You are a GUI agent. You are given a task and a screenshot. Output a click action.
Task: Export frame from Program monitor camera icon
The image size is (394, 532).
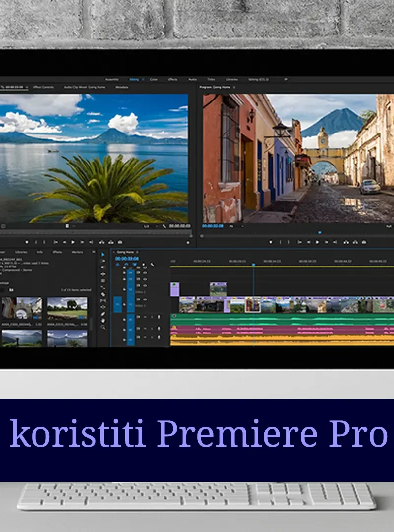pyautogui.click(x=364, y=242)
